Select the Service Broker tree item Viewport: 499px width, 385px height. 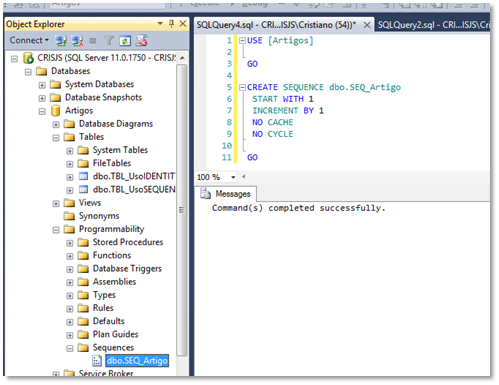(106, 373)
